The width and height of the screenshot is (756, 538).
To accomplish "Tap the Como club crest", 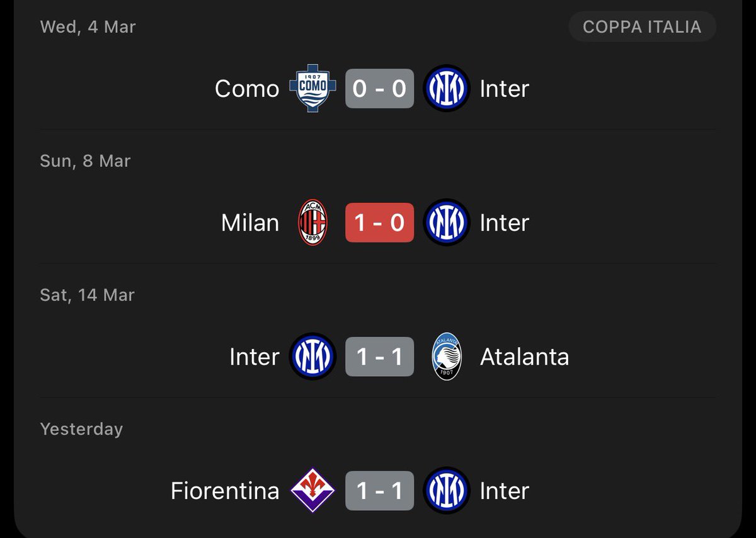I will 312,89.
